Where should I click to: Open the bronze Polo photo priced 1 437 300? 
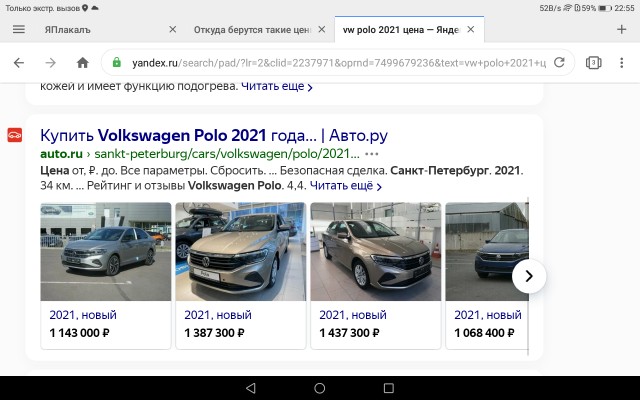(x=376, y=251)
